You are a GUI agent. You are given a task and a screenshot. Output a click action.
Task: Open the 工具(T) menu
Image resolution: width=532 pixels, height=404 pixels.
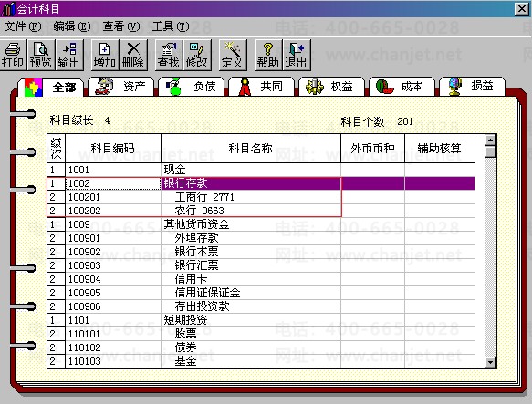tap(171, 26)
